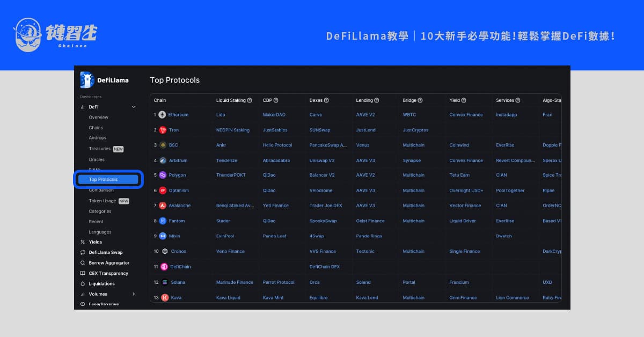Expand the Volumes section chevron
Viewport: 644px width, 337px height.
[134, 294]
